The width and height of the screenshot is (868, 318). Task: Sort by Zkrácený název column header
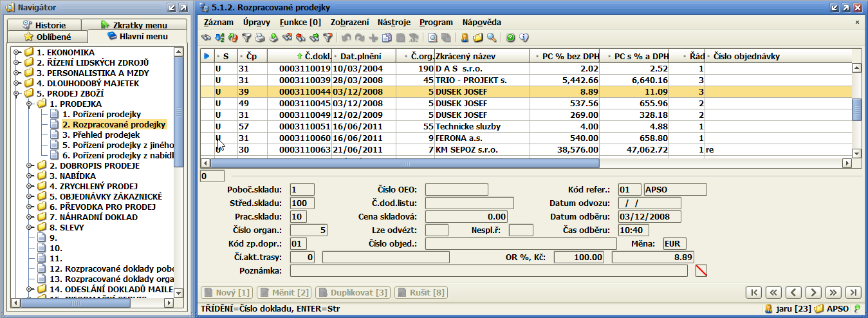483,57
